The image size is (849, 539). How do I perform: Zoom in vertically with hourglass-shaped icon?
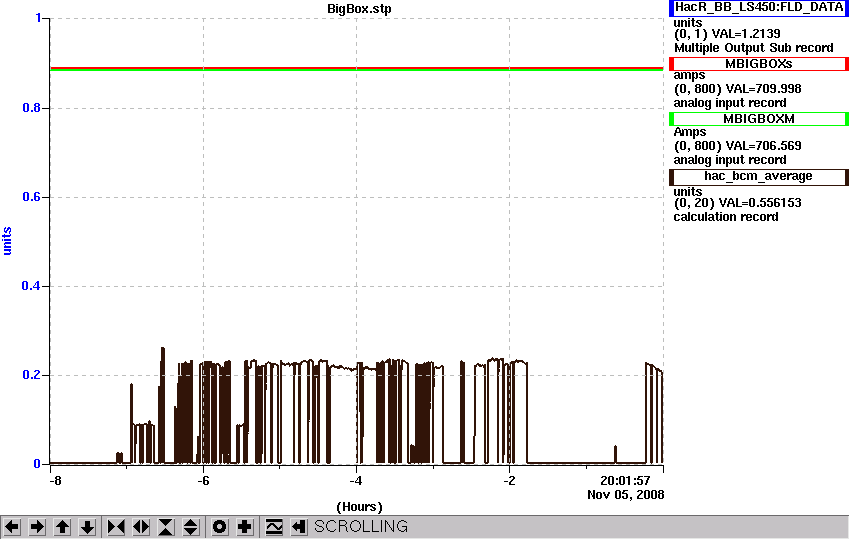(166, 527)
